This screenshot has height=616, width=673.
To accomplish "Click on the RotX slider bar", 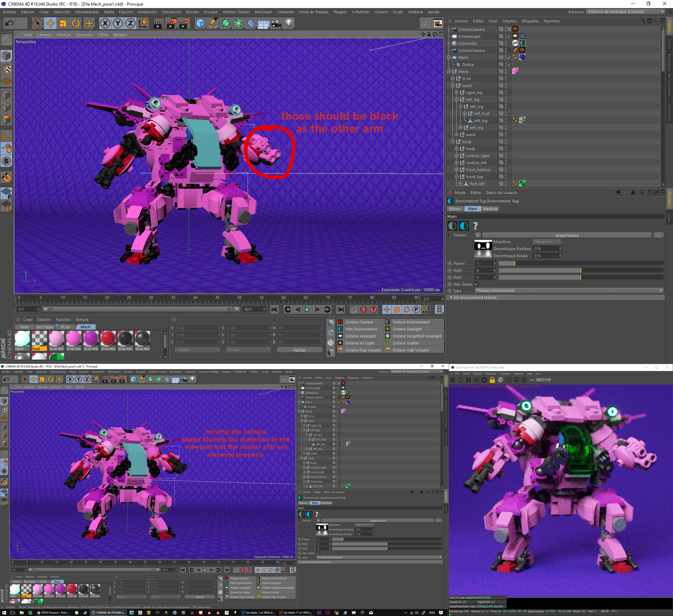I will coord(581,270).
